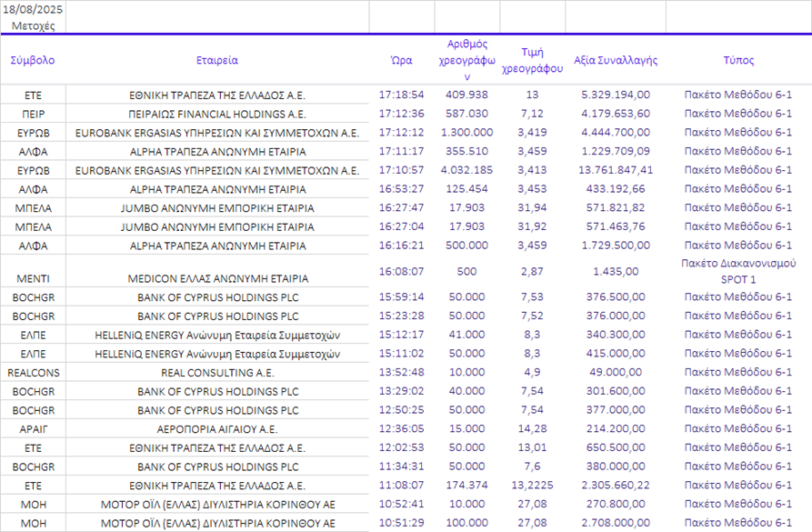Select the time cell 16:16:21
The image size is (812, 532).
(x=401, y=245)
